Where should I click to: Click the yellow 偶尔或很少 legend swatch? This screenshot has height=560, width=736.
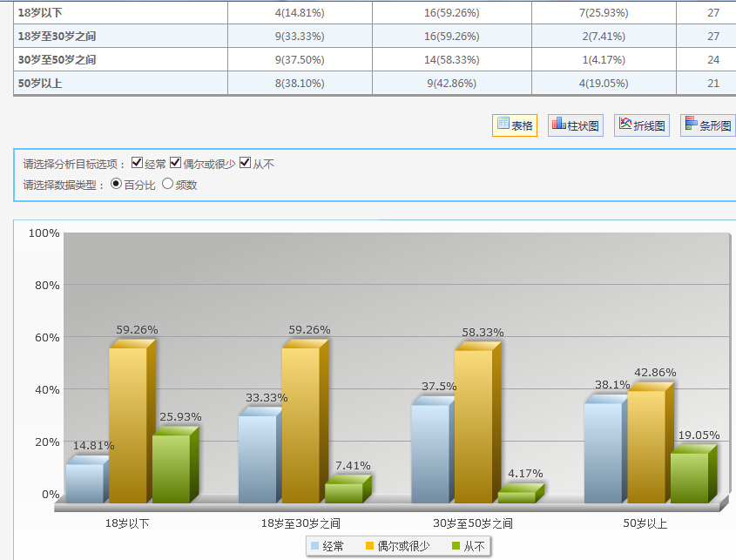point(369,546)
